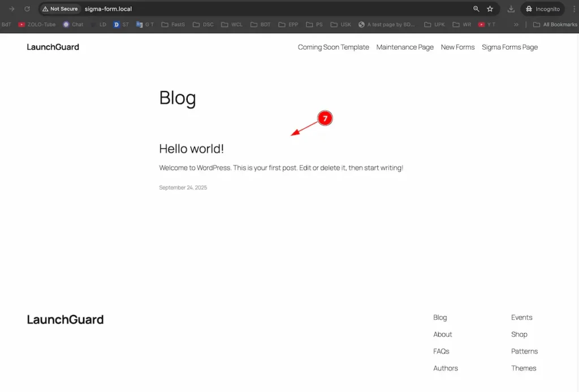The height and width of the screenshot is (392, 579).
Task: Open the BDT bookmark folder
Action: click(260, 24)
